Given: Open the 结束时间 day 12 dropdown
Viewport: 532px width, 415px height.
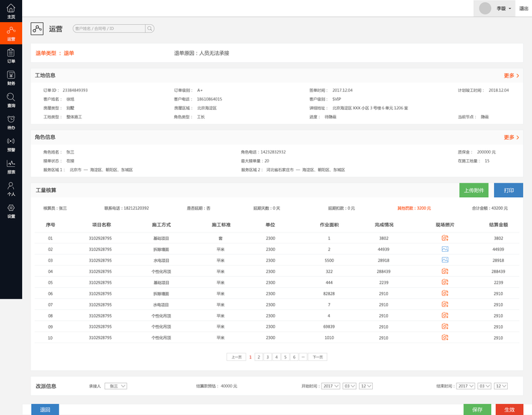Looking at the screenshot, I should tap(501, 386).
